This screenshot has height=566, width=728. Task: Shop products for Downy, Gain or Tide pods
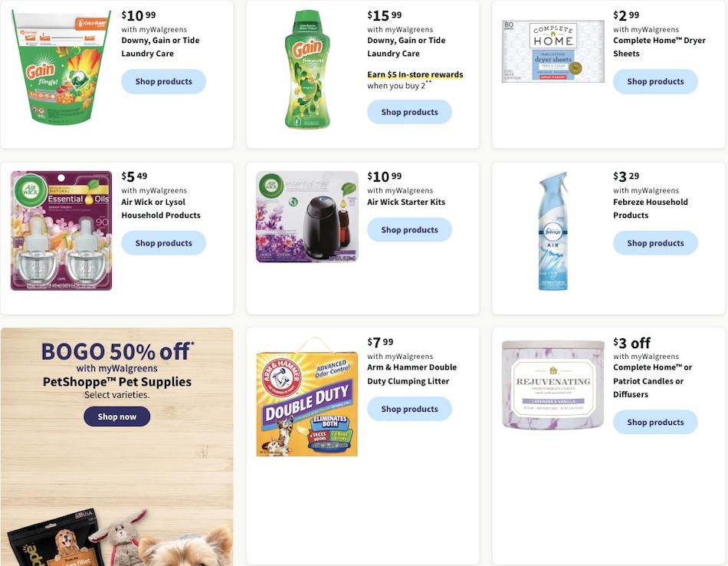click(163, 81)
